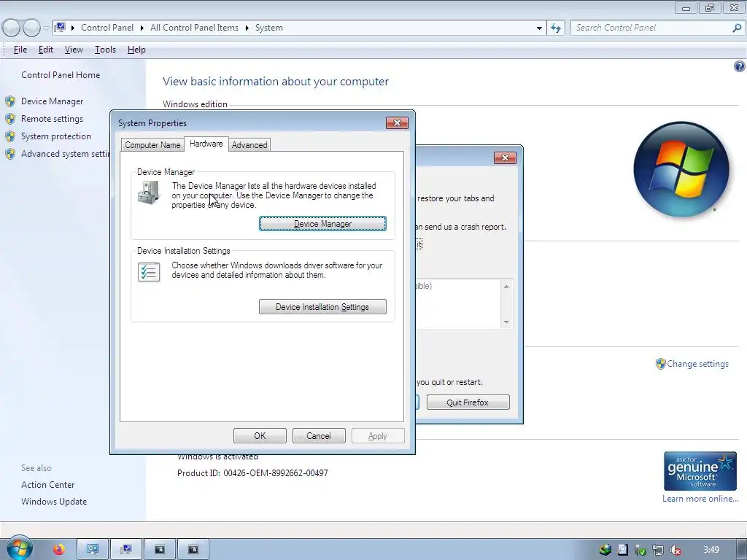
Task: Open the recent pages dropdown arrow
Action: coord(46,28)
